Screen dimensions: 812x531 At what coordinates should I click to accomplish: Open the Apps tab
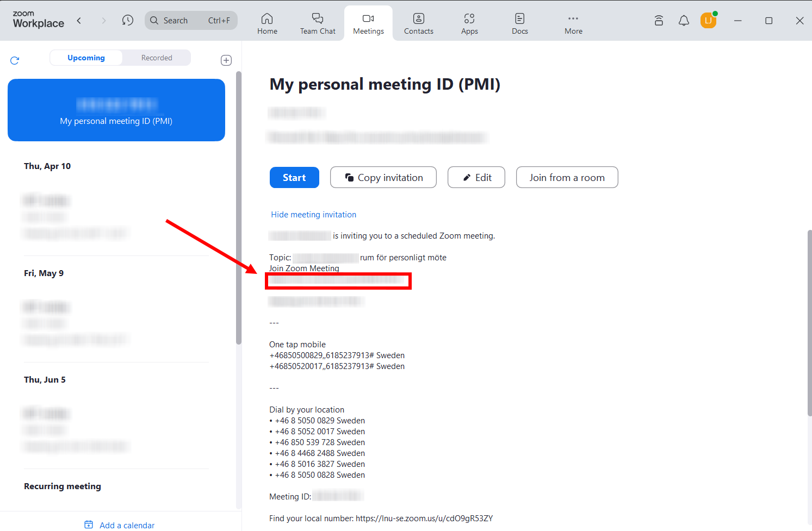[469, 24]
